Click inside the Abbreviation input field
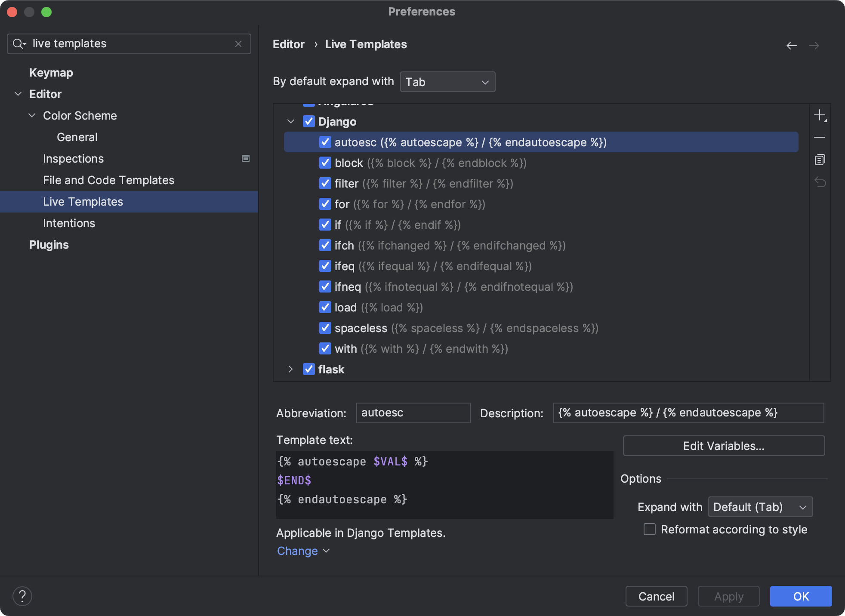The image size is (845, 616). pos(413,413)
